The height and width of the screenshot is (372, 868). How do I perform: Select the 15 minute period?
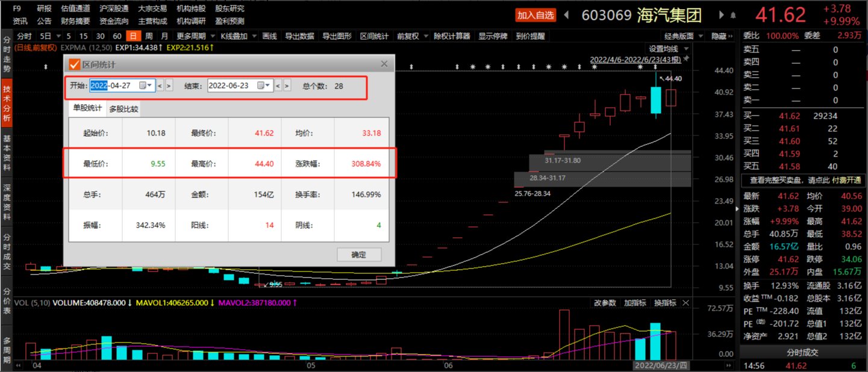pos(84,36)
